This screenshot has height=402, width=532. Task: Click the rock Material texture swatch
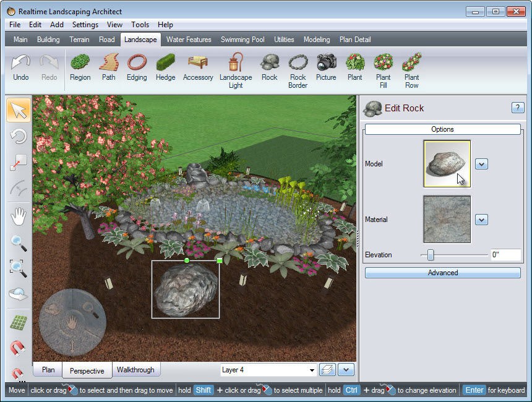point(447,219)
